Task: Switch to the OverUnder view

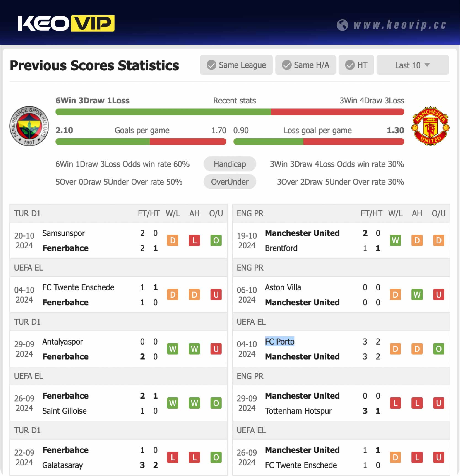Action: 230,182
